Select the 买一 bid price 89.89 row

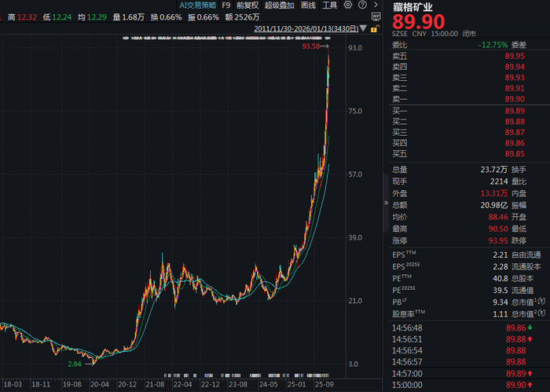coord(459,111)
